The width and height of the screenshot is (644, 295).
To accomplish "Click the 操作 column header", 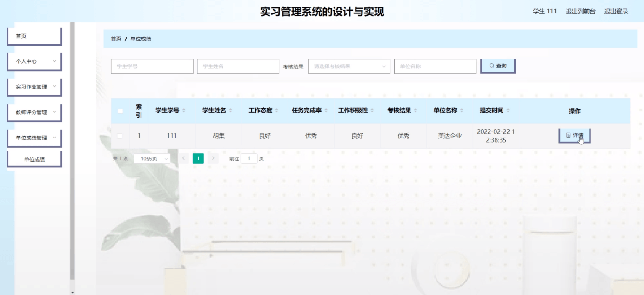I will tap(575, 111).
